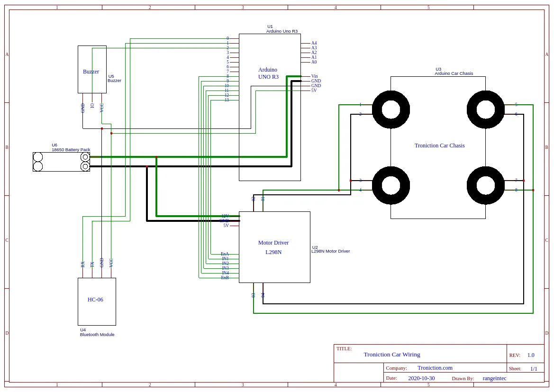Click the 'Arduino Car Chasis' part name

point(454,73)
